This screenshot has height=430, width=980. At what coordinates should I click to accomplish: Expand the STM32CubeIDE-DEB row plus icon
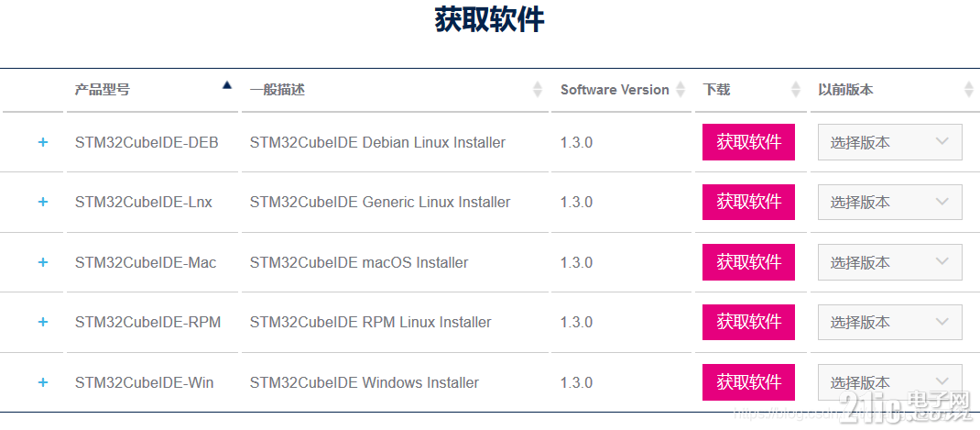pyautogui.click(x=42, y=142)
